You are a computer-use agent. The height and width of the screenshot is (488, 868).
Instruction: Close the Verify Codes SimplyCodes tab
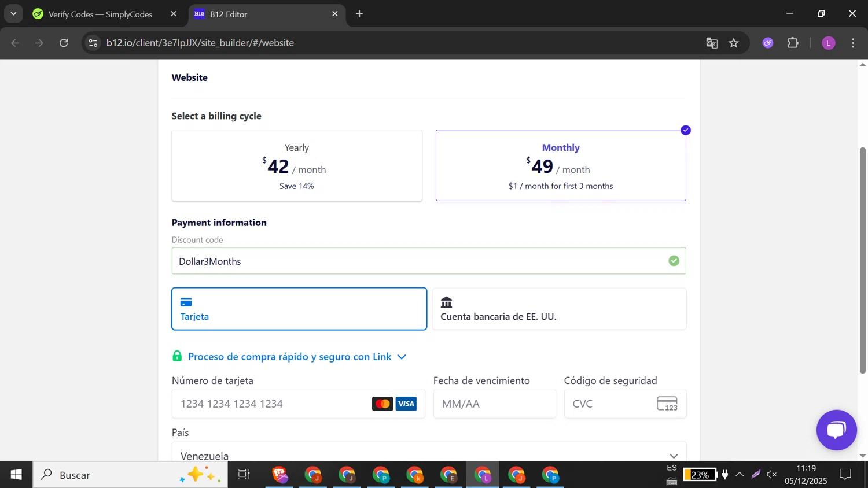(173, 14)
